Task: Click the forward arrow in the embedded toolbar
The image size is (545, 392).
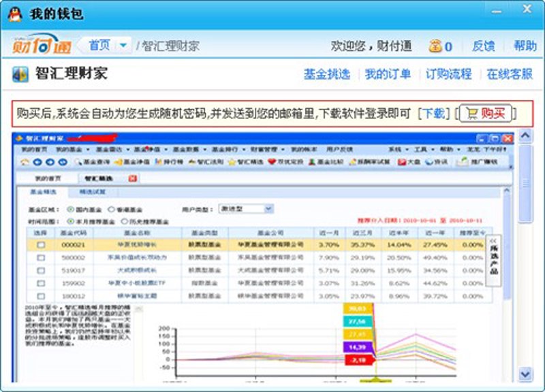Action: [50, 162]
